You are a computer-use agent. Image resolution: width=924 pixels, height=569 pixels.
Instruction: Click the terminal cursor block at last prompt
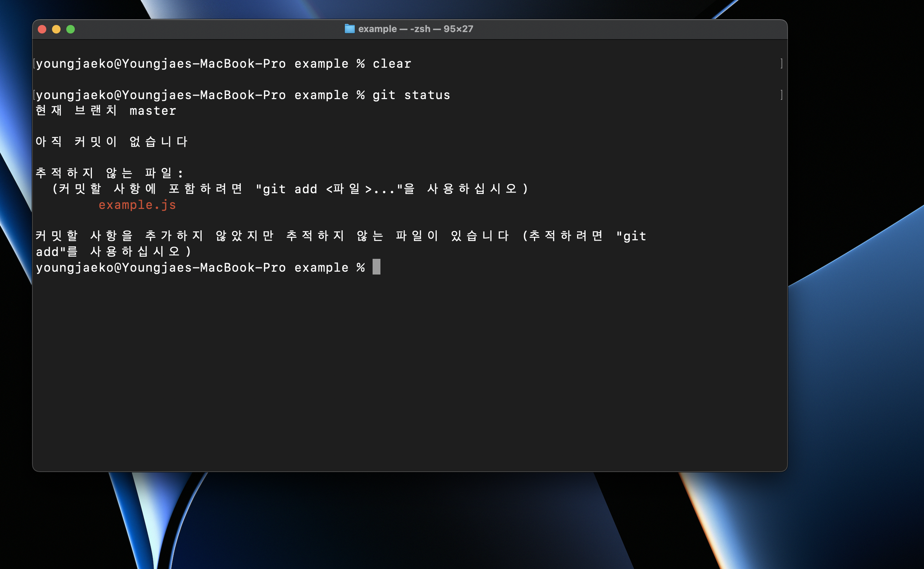click(376, 267)
